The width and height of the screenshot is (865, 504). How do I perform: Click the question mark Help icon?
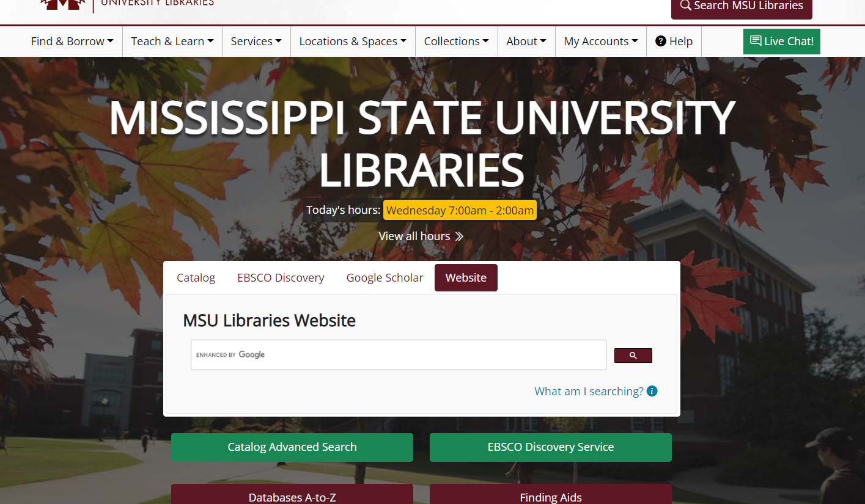tap(661, 41)
